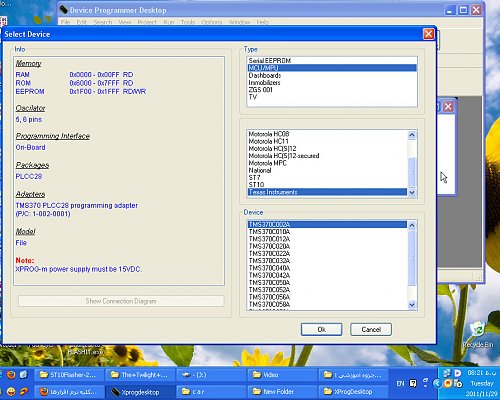Pick Motorola HC(S)12-secured entry

[x=328, y=156]
